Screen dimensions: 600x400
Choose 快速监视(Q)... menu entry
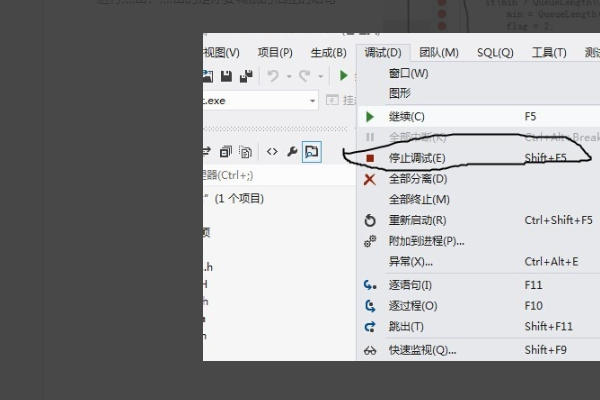pos(422,350)
